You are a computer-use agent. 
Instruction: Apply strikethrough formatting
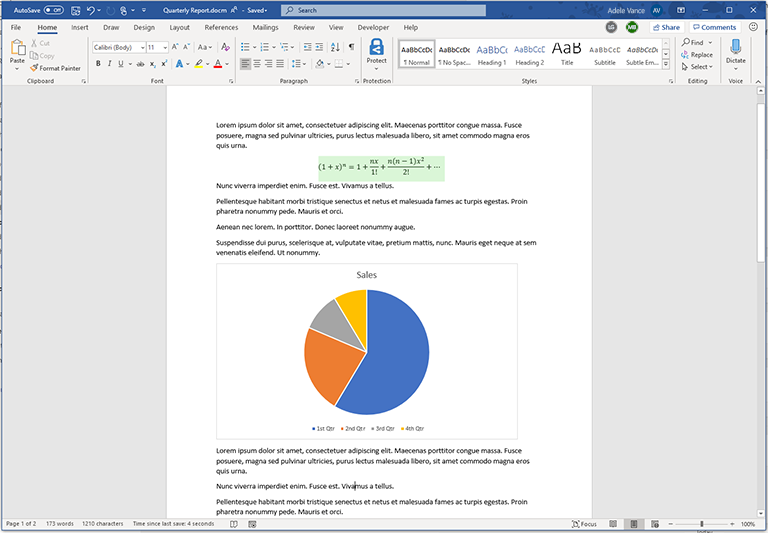141,64
